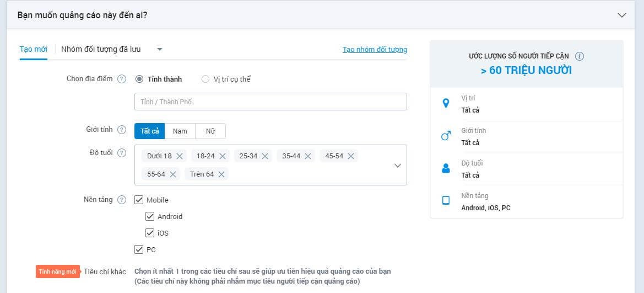Click the info icon beside estimated reach
644x293 pixels.
pyautogui.click(x=579, y=56)
